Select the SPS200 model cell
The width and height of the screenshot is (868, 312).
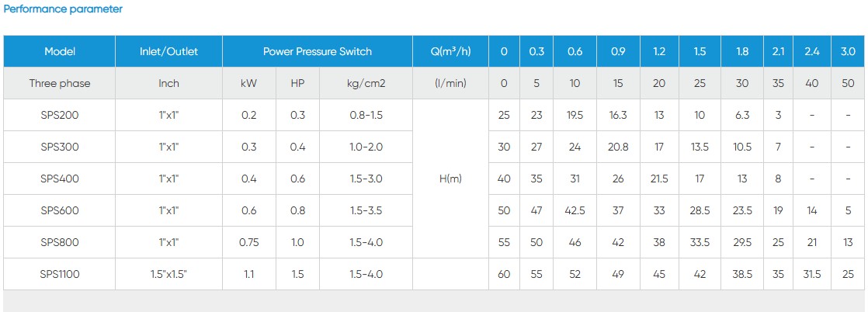(x=60, y=115)
